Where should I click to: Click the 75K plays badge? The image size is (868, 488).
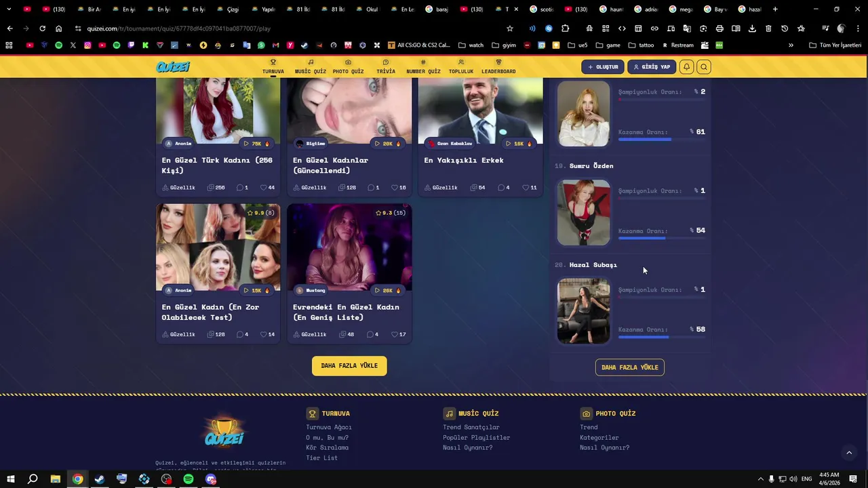coord(256,144)
